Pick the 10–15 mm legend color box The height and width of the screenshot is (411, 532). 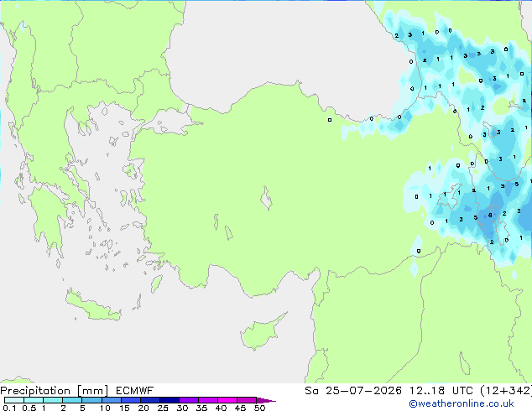[x=111, y=400]
